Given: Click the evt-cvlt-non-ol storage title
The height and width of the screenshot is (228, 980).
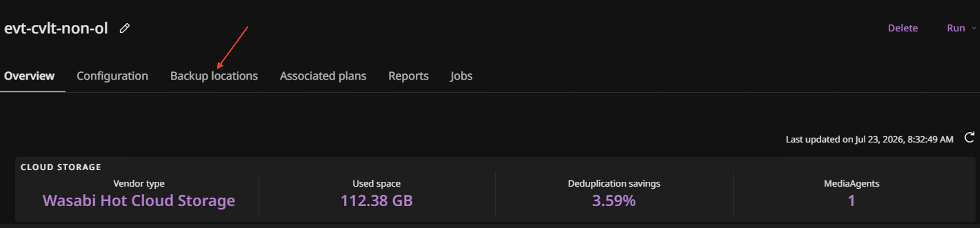Looking at the screenshot, I should tap(56, 28).
